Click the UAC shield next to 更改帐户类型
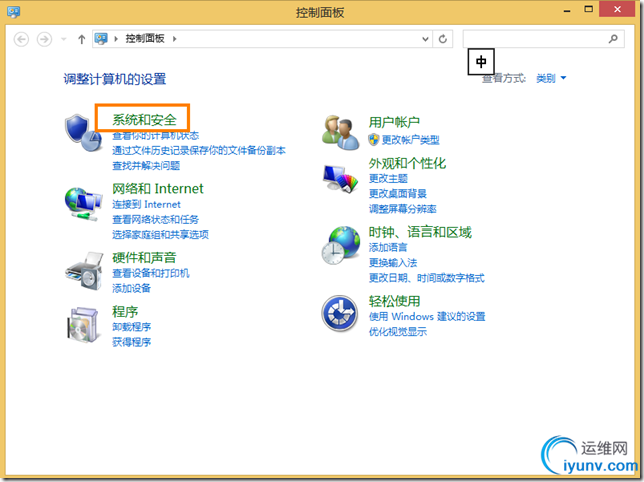Screen dimensions: 644x482 (x=373, y=140)
